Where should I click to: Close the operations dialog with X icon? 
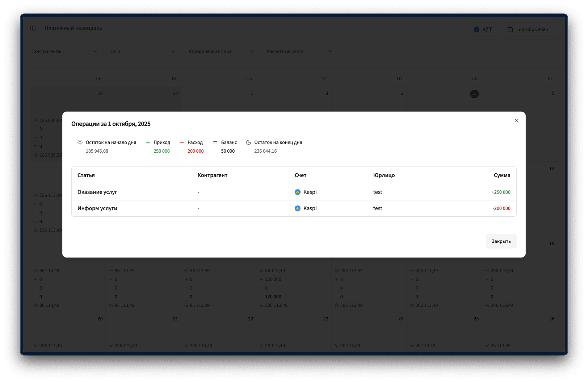coord(516,121)
